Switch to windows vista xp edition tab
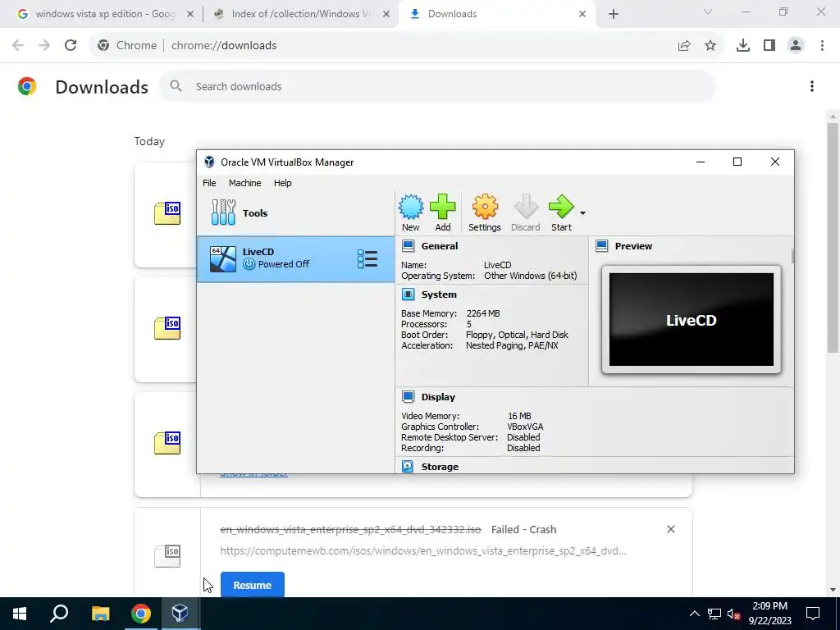The image size is (840, 630). tap(106, 14)
